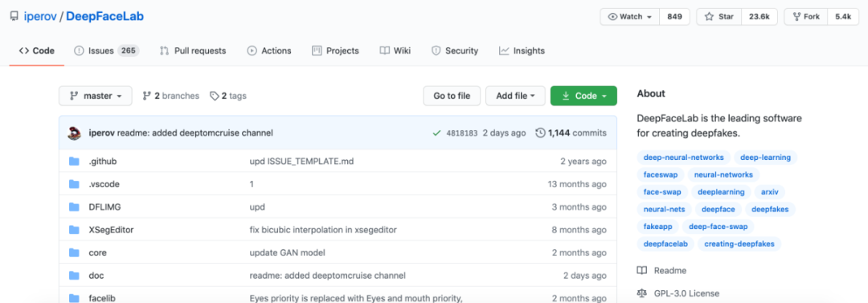This screenshot has height=303, width=868.
Task: Click the folder icon for DFLIMG
Action: coord(74,207)
